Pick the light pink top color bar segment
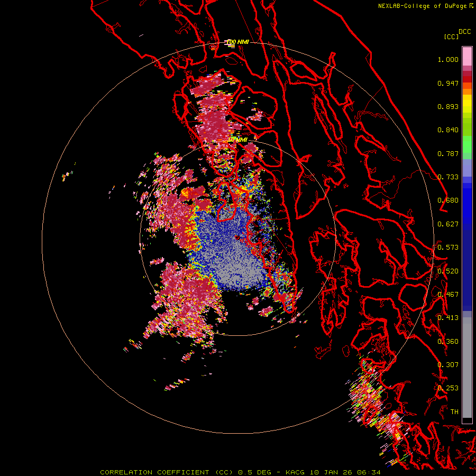 click(467, 56)
